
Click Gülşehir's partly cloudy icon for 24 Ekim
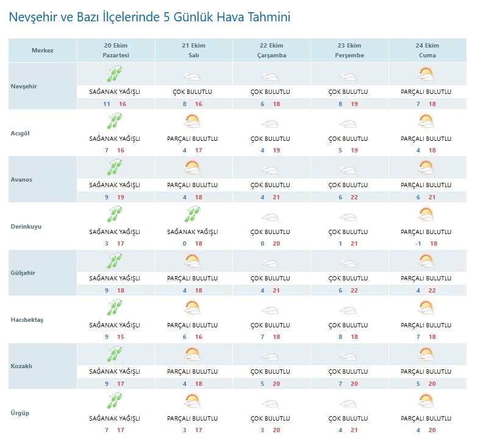pos(426,261)
